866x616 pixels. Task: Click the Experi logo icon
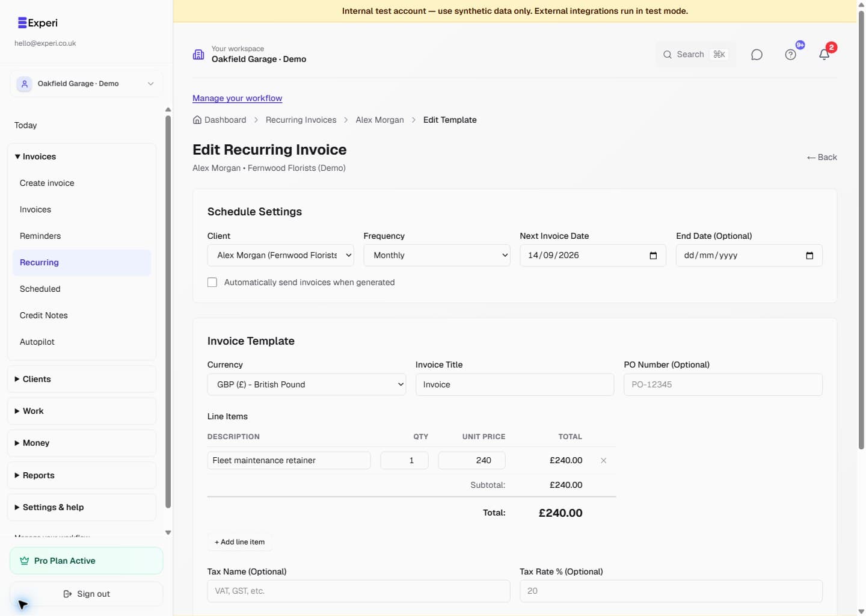point(22,23)
